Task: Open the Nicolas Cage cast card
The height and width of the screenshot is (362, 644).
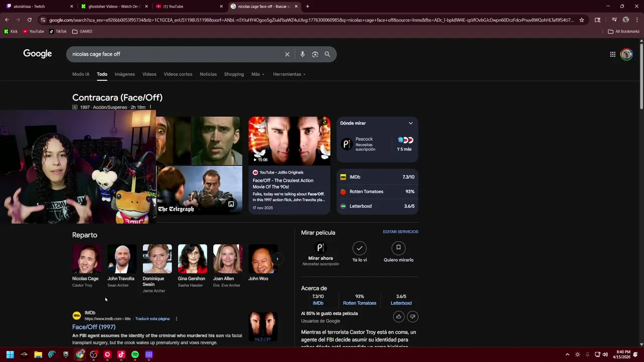Action: pos(87,266)
